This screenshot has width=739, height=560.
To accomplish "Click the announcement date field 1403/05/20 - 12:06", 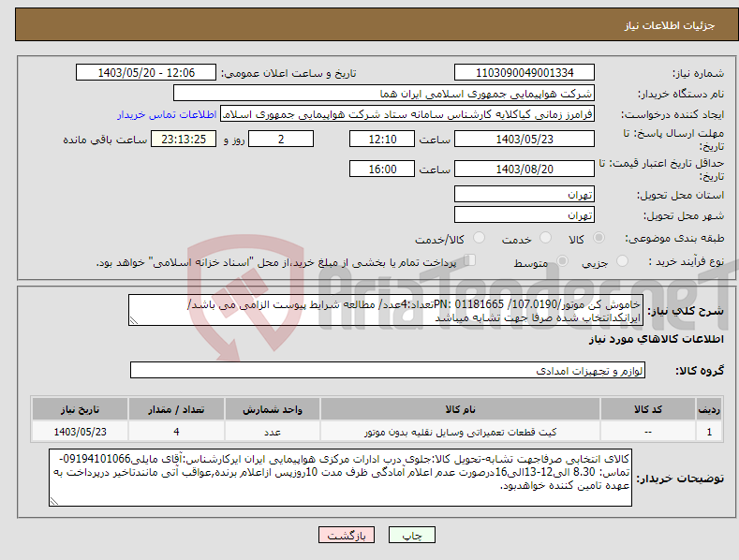I will (x=145, y=73).
